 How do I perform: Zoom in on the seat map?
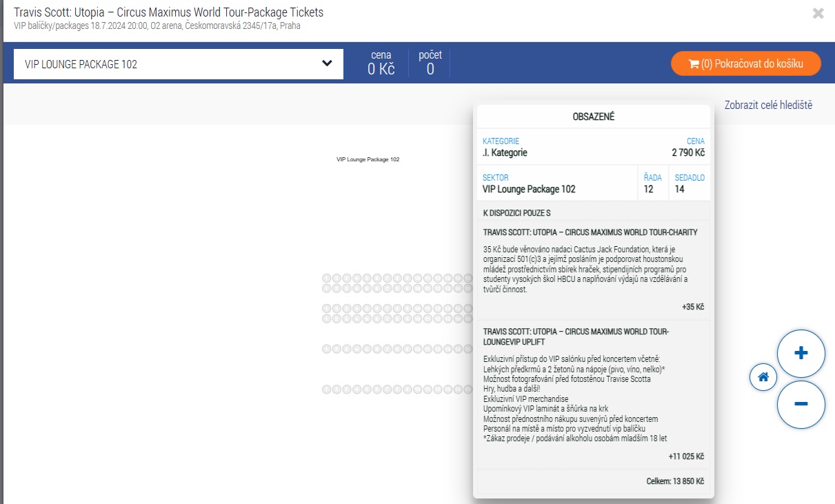click(x=801, y=354)
